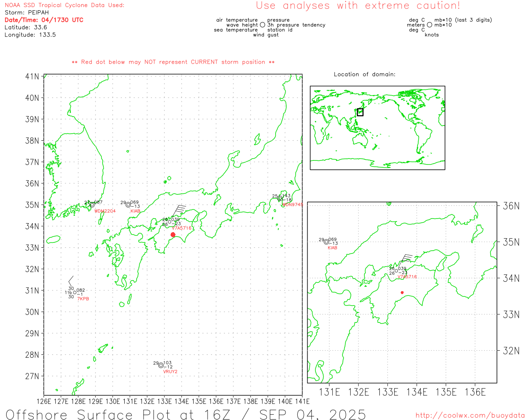
Task: Click the '3h pressure tendency' legend text
Action: [297, 25]
